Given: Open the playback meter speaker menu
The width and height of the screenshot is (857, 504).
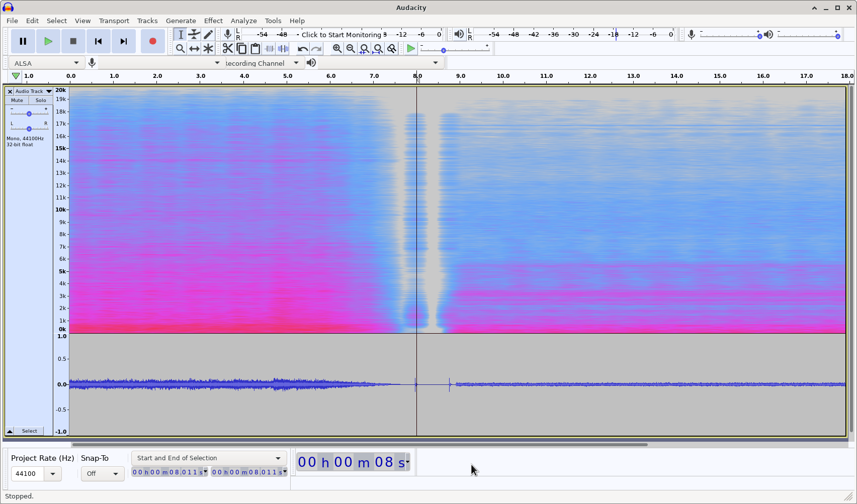Looking at the screenshot, I should [459, 34].
